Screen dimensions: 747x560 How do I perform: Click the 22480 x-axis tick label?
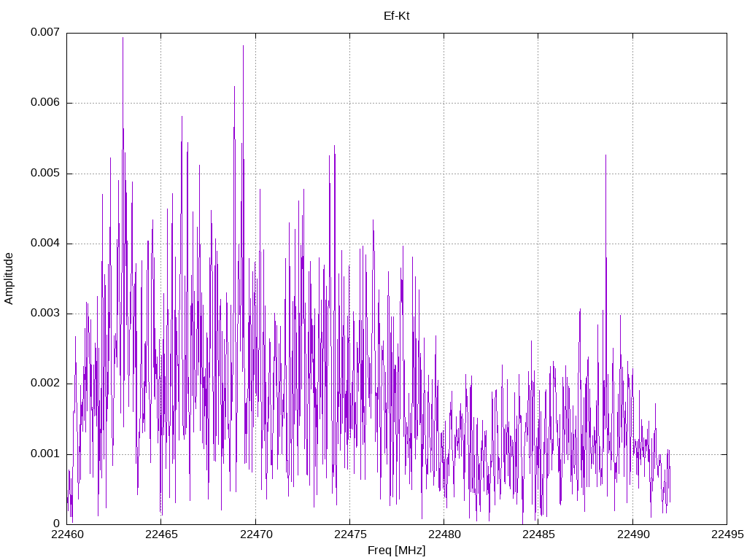[x=444, y=534]
